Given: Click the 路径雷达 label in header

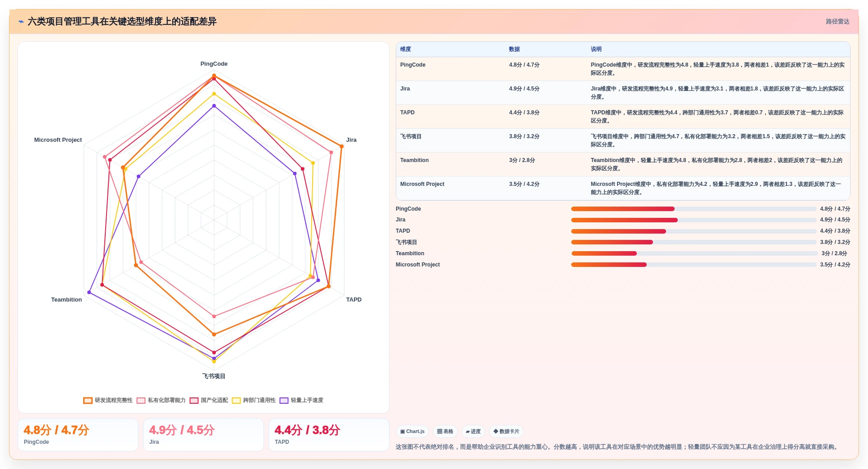Looking at the screenshot, I should pyautogui.click(x=837, y=22).
